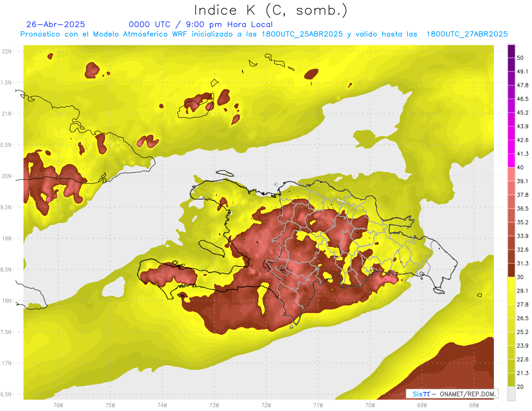This screenshot has width=532, height=411.
Task: Click the '40' value on the color scale
Action: point(520,168)
